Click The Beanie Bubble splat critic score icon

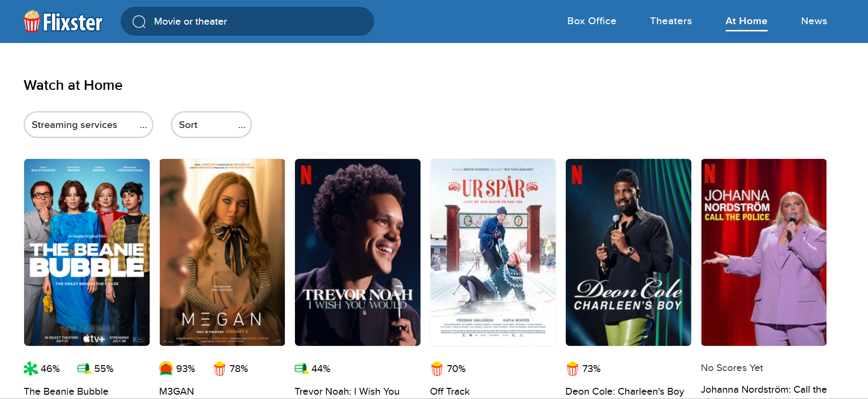point(31,369)
